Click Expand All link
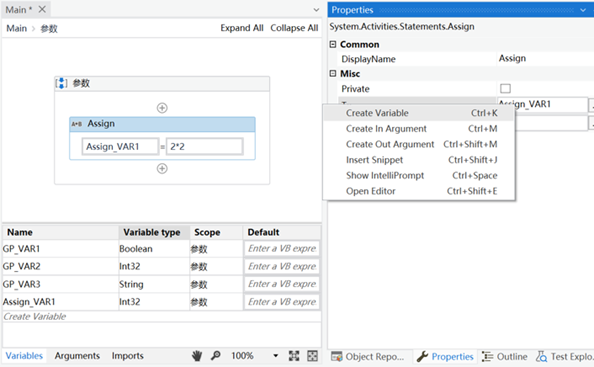 [242, 28]
